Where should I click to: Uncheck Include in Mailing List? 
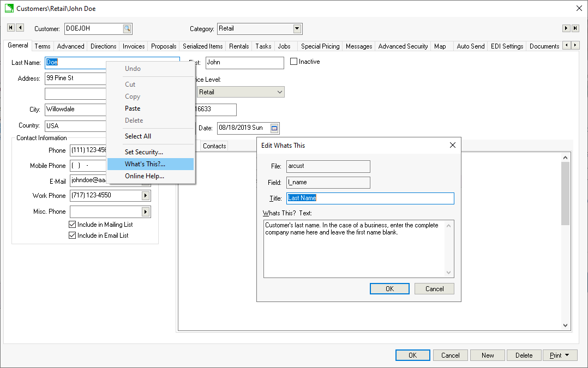[73, 225]
